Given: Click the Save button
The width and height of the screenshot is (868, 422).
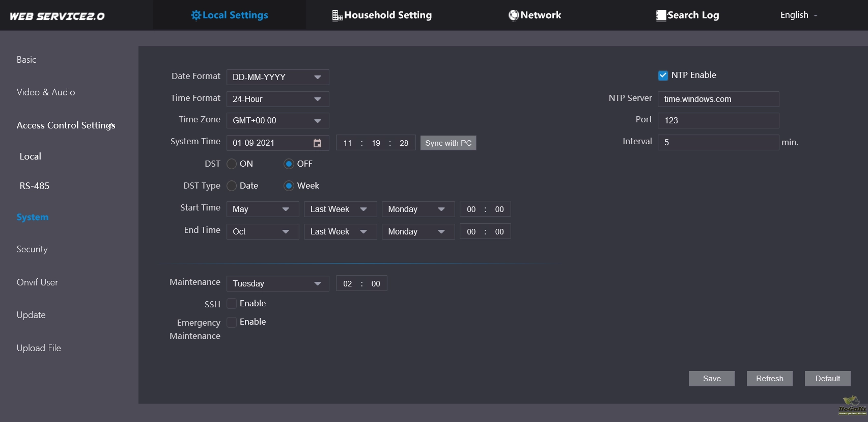Looking at the screenshot, I should [711, 379].
